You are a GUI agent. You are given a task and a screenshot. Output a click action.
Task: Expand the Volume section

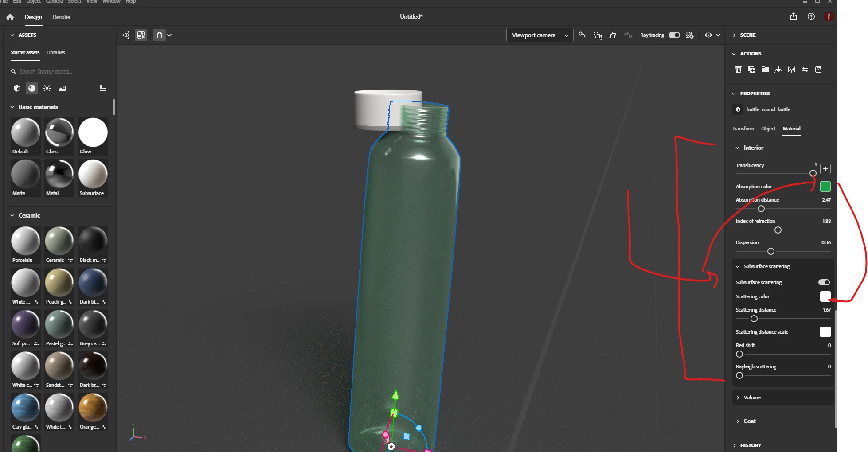pos(738,397)
